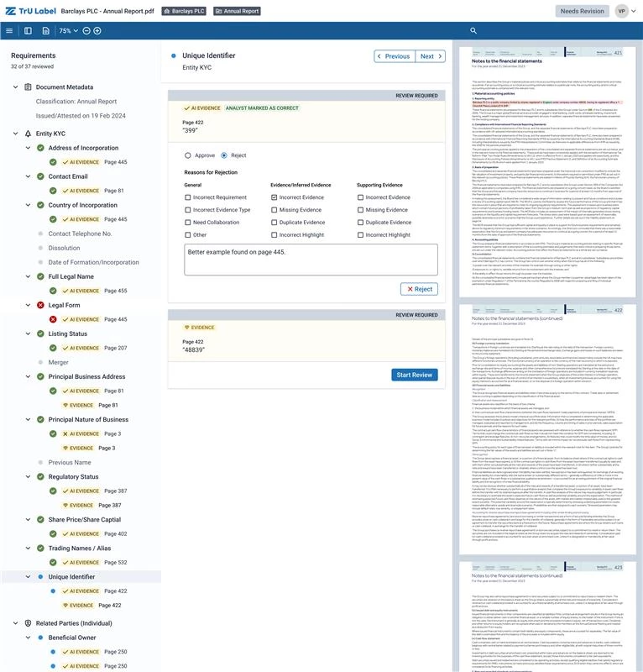Check Duplicate Evidence under Evidence/Inferred Evidence
The width and height of the screenshot is (643, 672).
tap(274, 223)
